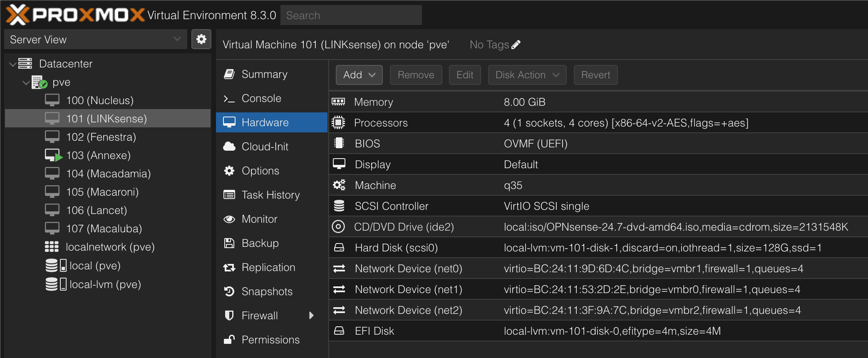Click the Processors row CPU icon
The image size is (868, 358).
338,122
